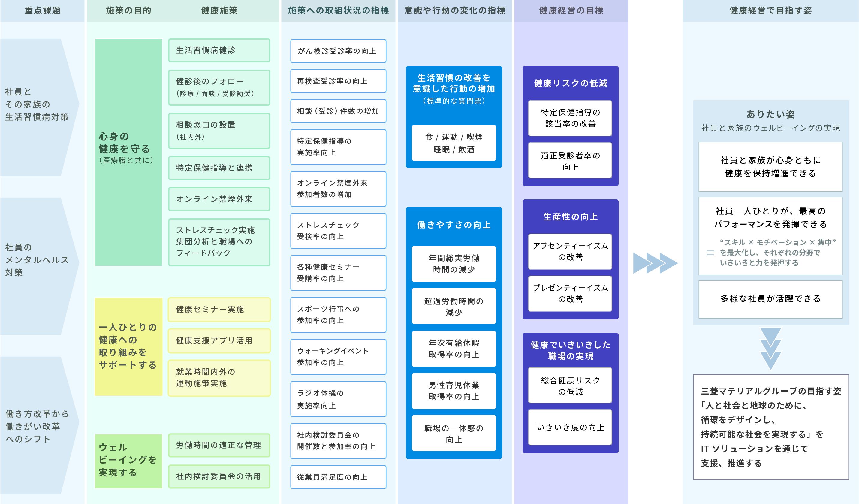This screenshot has height=504, width=859.
Task: Click the 心身の健康を守る green block
Action: (x=128, y=152)
